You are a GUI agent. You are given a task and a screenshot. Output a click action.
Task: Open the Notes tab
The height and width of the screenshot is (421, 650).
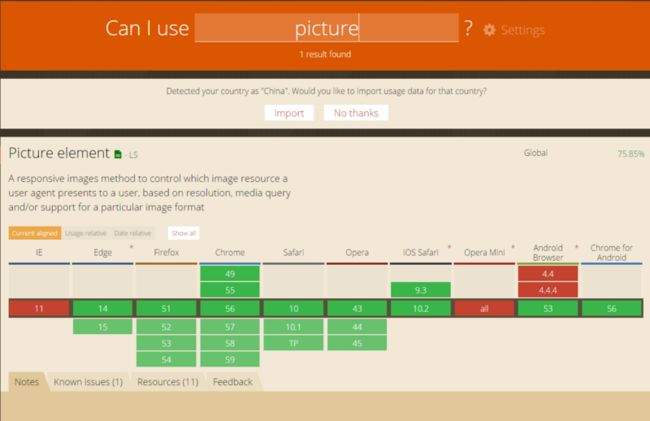click(27, 382)
